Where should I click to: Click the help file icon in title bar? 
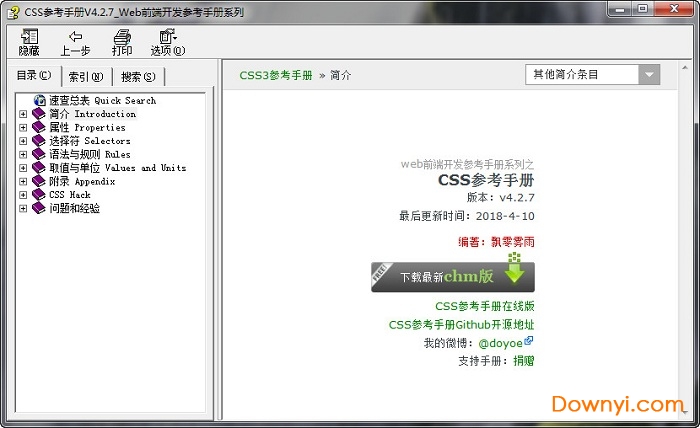13,12
